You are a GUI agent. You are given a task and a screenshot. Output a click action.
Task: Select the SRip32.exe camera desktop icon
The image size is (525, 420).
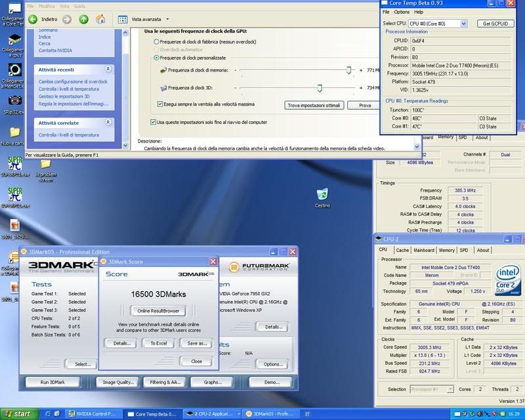14,104
